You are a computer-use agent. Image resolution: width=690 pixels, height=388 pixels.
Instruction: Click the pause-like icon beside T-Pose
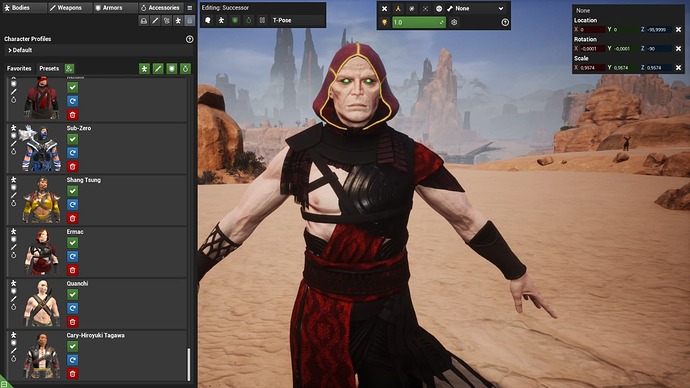[x=262, y=20]
